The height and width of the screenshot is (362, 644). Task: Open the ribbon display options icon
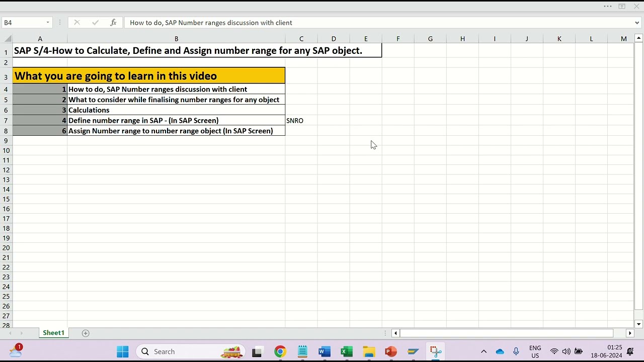tap(622, 7)
